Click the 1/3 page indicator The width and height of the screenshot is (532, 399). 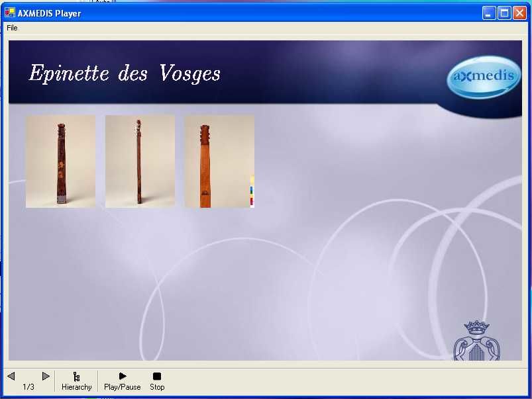(28, 387)
